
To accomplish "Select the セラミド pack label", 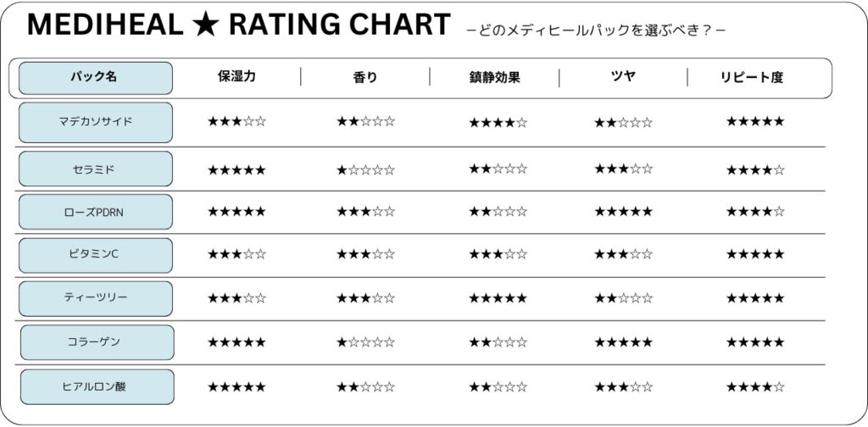I will coord(96,169).
